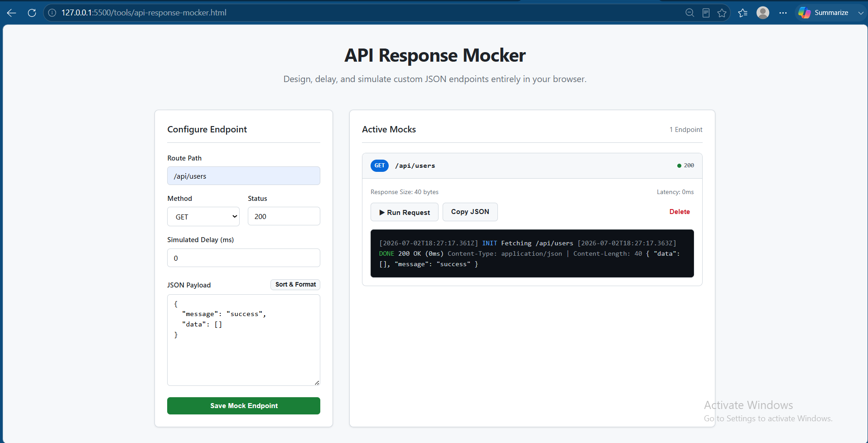Click the "Route Path" label
This screenshot has width=868, height=443.
pyautogui.click(x=184, y=158)
